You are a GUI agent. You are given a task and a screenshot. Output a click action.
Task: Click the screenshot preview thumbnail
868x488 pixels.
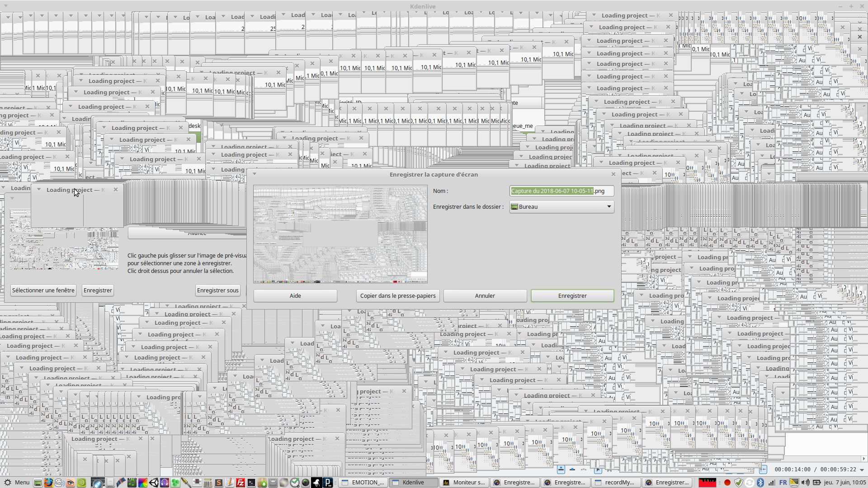point(340,234)
